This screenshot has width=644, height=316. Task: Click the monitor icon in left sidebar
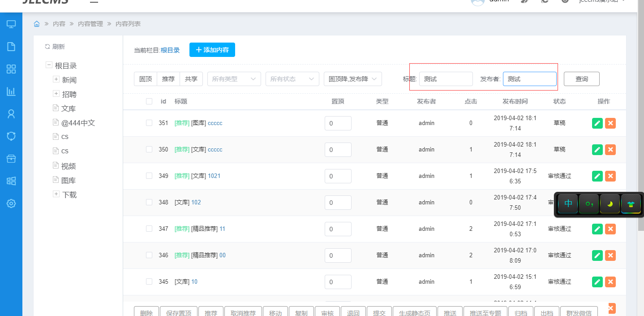11,24
